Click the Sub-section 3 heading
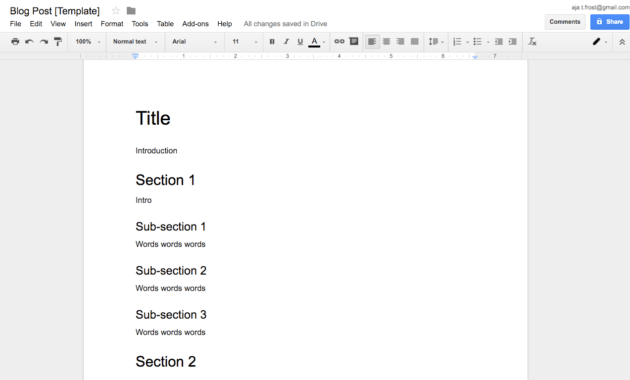This screenshot has width=630, height=380. click(171, 315)
